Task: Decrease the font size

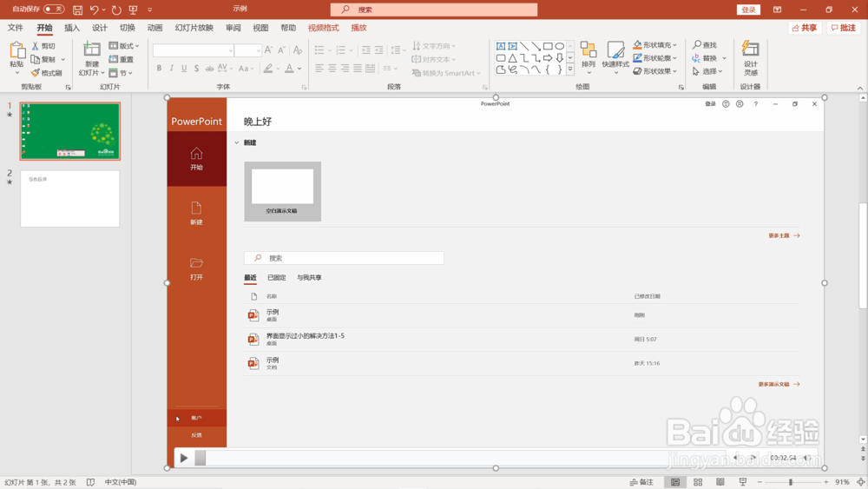Action: 282,50
